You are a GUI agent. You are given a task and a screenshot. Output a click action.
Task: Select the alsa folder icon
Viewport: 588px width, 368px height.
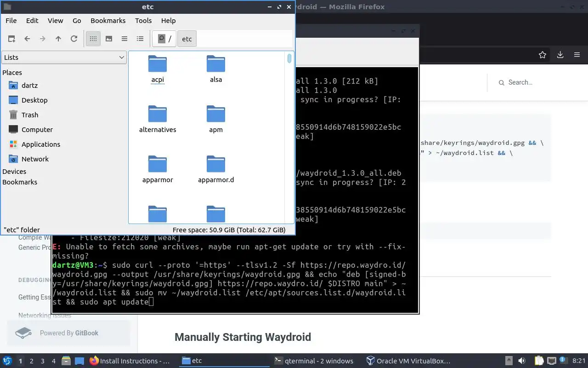(216, 64)
